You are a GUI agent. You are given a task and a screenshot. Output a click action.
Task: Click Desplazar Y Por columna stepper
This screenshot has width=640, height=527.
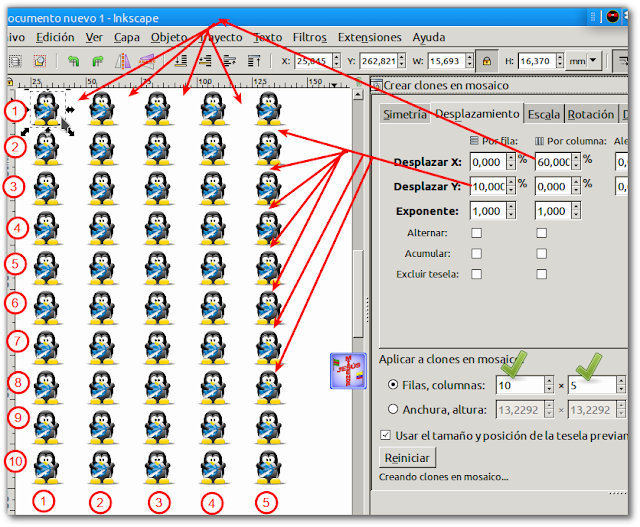576,186
